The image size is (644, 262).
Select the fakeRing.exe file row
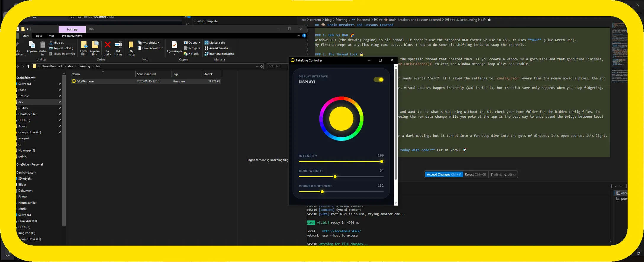85,81
